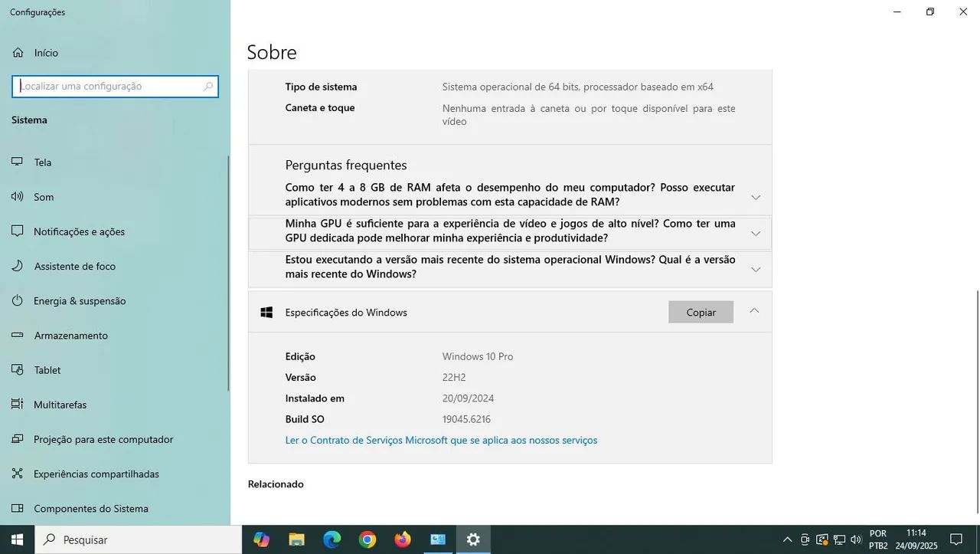
Task: Open Multitarefas settings icon
Action: [18, 405]
